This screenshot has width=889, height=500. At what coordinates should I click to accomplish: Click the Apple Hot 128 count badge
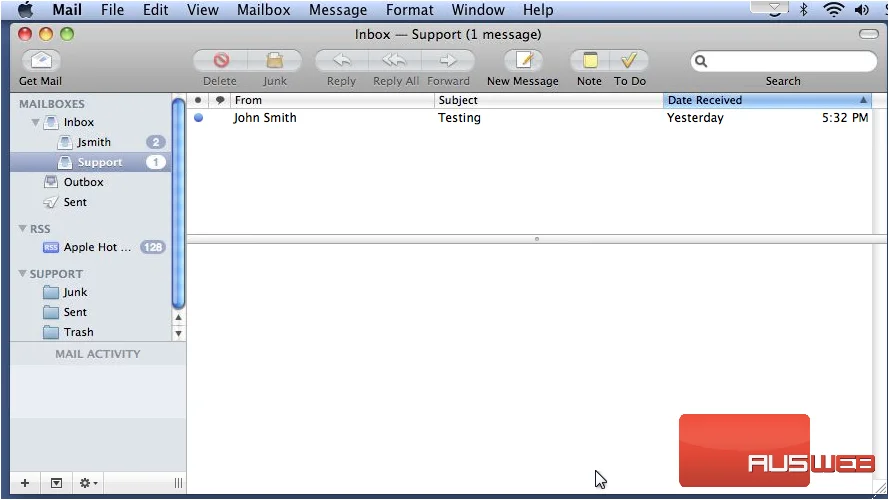pos(153,247)
